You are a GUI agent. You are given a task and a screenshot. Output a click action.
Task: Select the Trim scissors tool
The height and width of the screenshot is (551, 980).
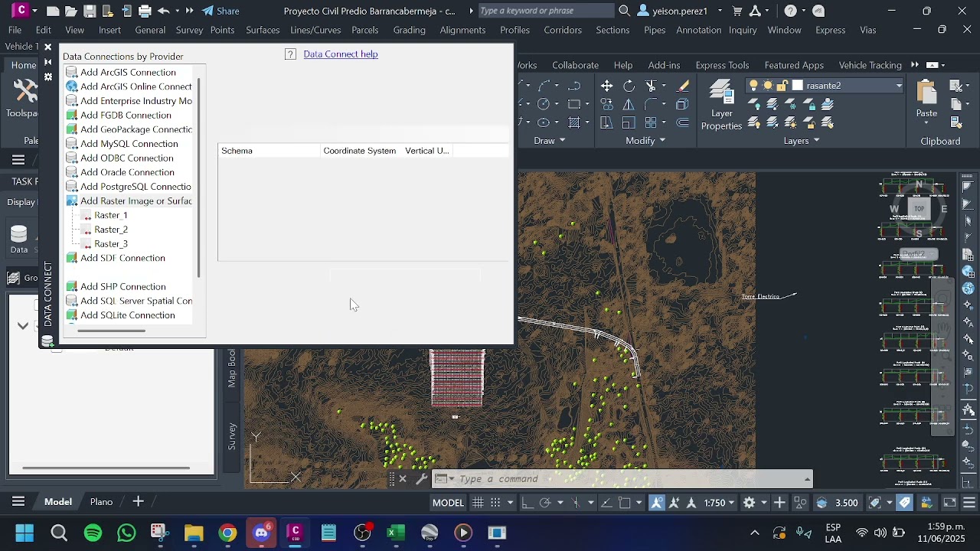click(652, 86)
